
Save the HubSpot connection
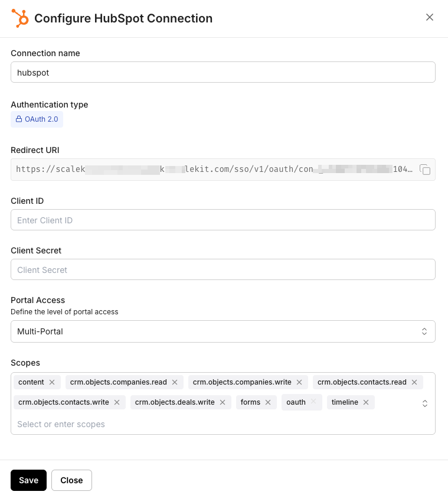28,480
